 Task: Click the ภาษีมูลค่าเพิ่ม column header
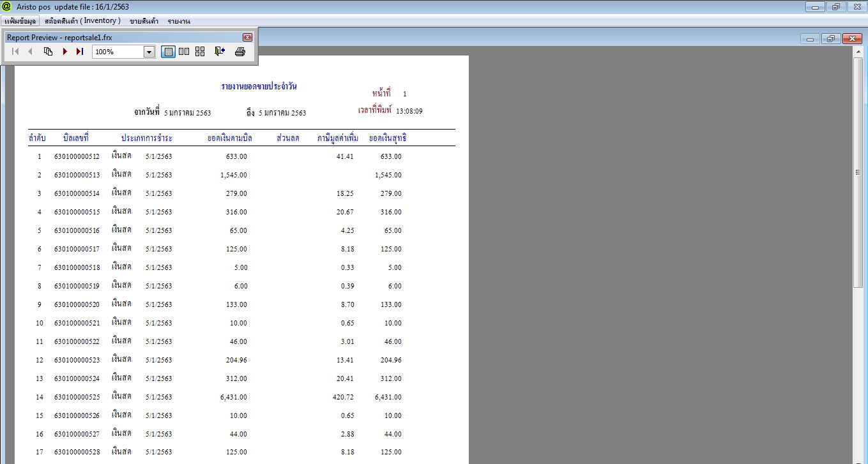338,138
